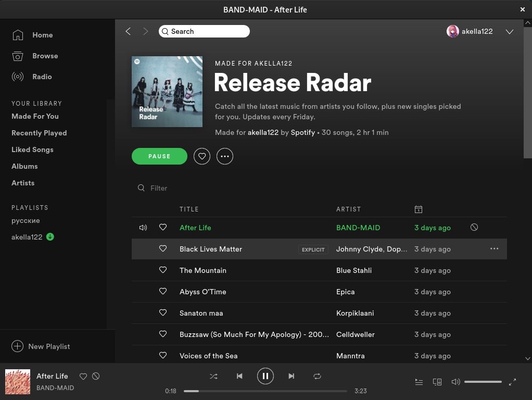Click the downloaded indicator beside akella122

pos(50,236)
